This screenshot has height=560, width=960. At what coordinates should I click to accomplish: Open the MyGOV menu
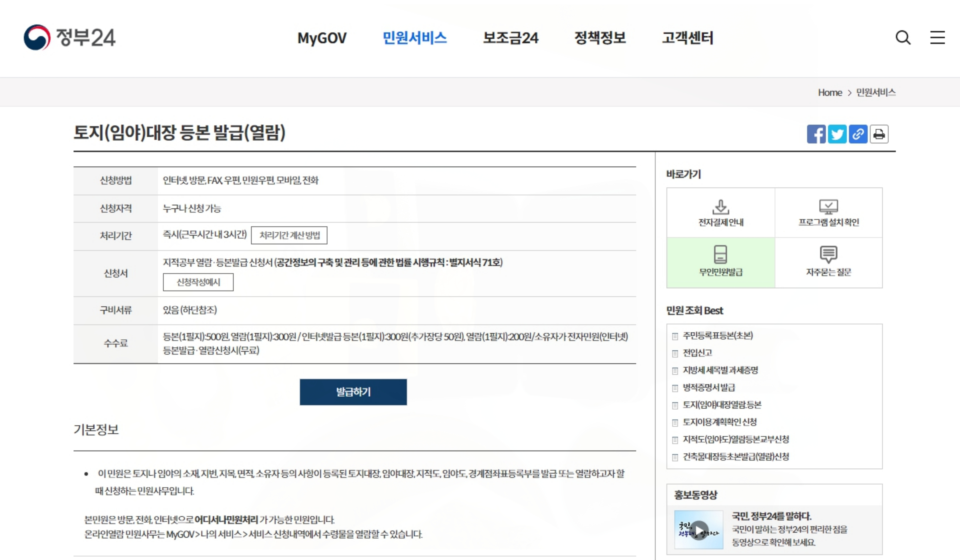point(322,38)
